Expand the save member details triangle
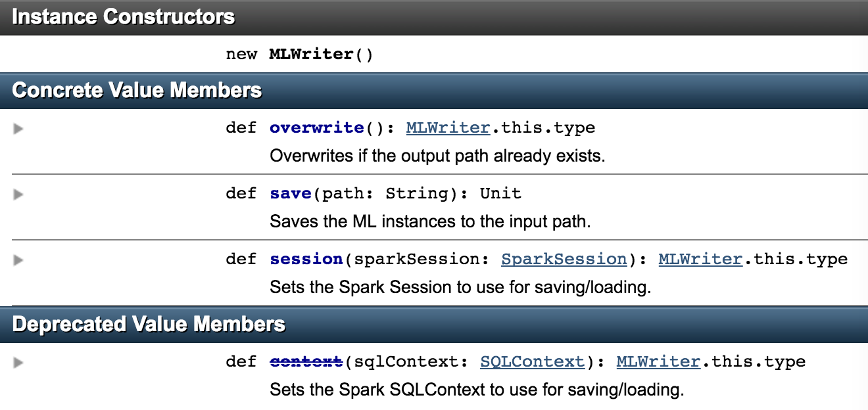 pyautogui.click(x=18, y=194)
